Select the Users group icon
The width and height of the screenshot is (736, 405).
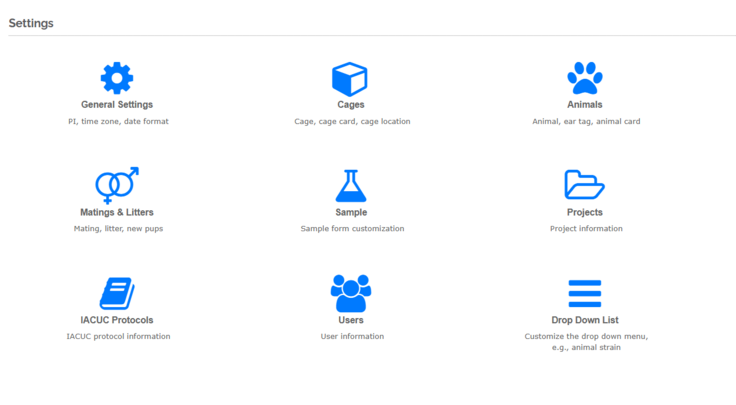click(351, 293)
